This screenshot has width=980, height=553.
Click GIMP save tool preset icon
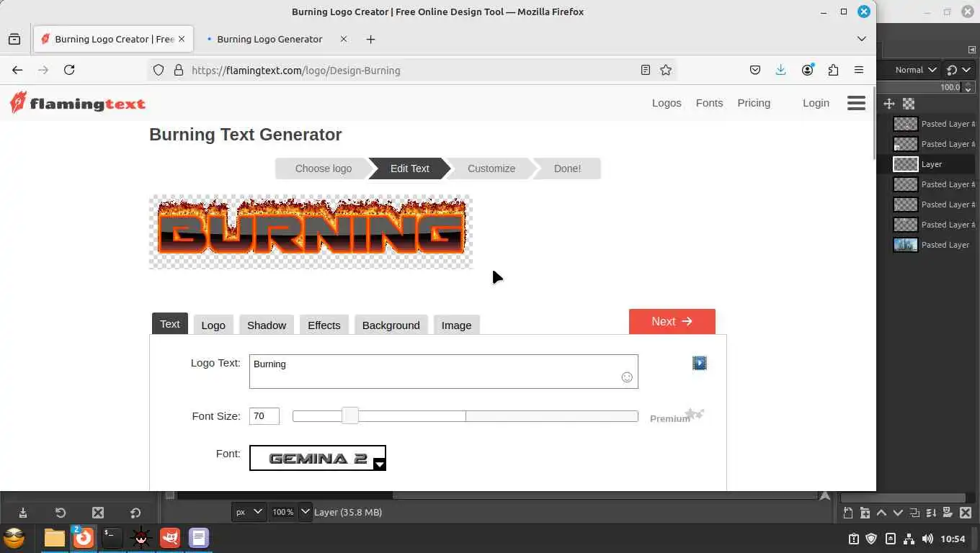tap(23, 513)
